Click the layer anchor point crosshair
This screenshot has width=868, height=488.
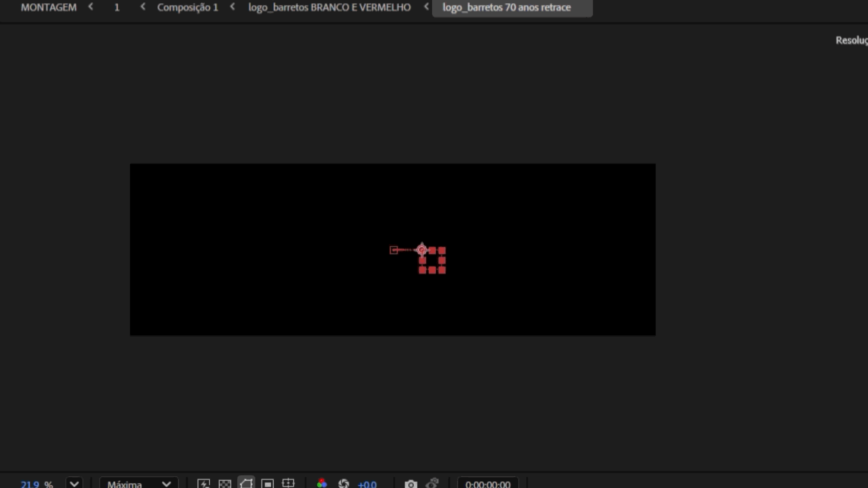tap(422, 249)
